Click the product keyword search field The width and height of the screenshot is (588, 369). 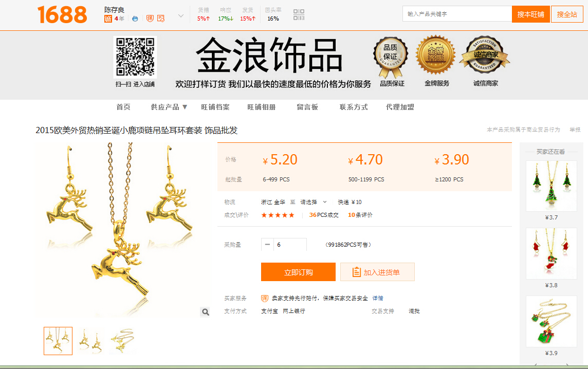tap(457, 14)
